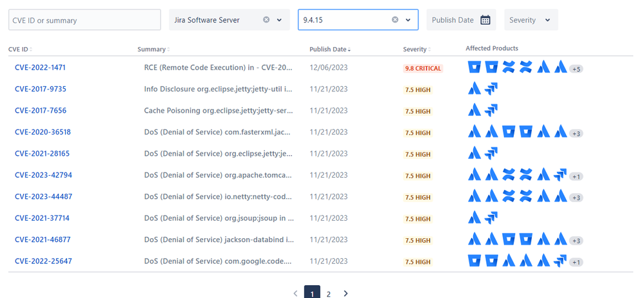Select summary 'Cache Poisoning org.eclipse.jetty:jetty-ser...'
Viewport: 644px width, 298px height.
219,110
